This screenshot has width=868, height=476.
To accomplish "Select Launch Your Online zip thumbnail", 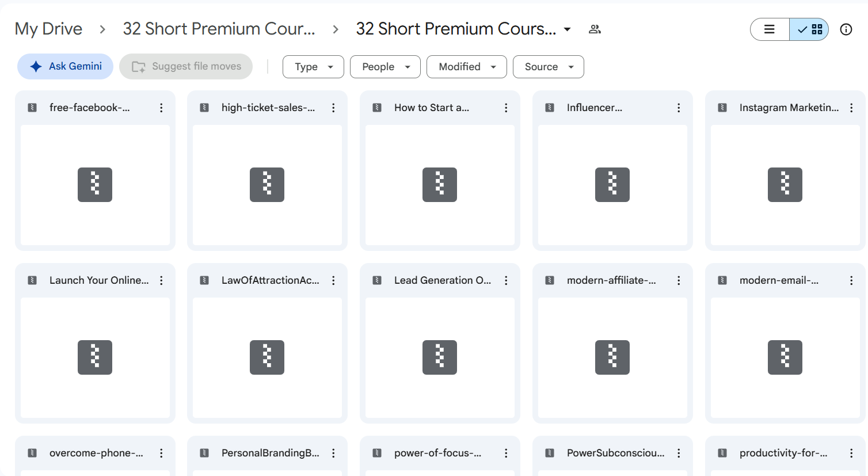I will 95,357.
